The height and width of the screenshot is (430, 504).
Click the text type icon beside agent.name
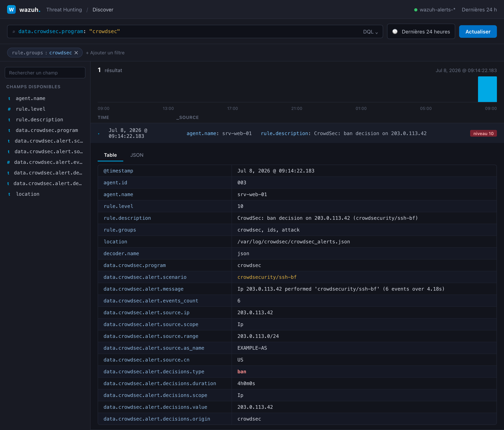9,98
